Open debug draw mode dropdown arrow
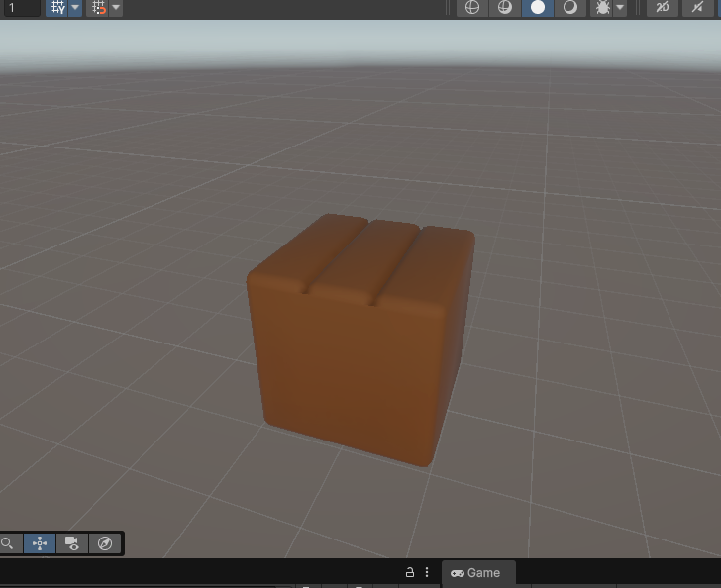The image size is (721, 588). click(x=620, y=8)
